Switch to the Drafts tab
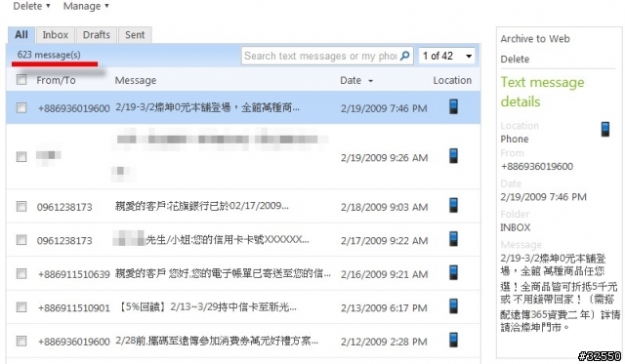Image resolution: width=625 pixels, height=364 pixels. coord(97,35)
